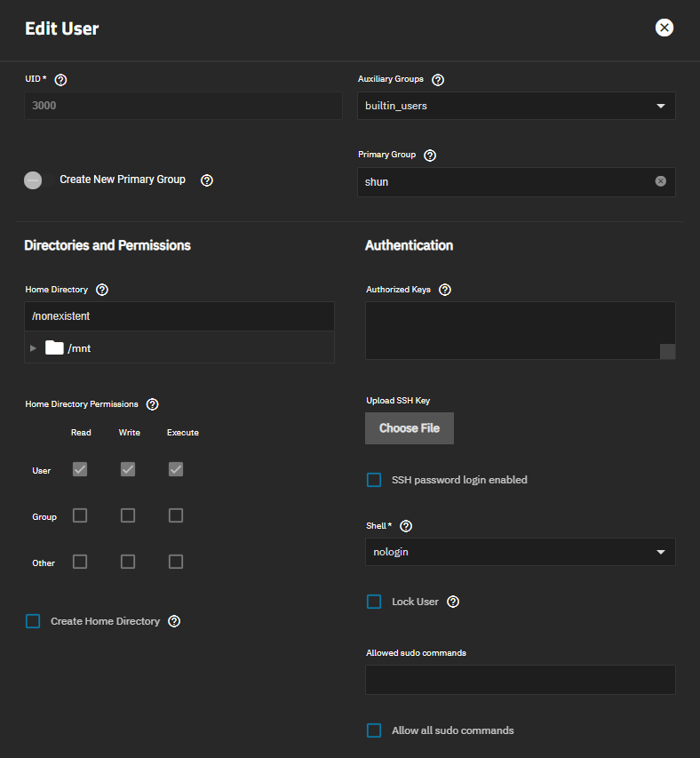Click Home Directory help icon

click(x=102, y=290)
